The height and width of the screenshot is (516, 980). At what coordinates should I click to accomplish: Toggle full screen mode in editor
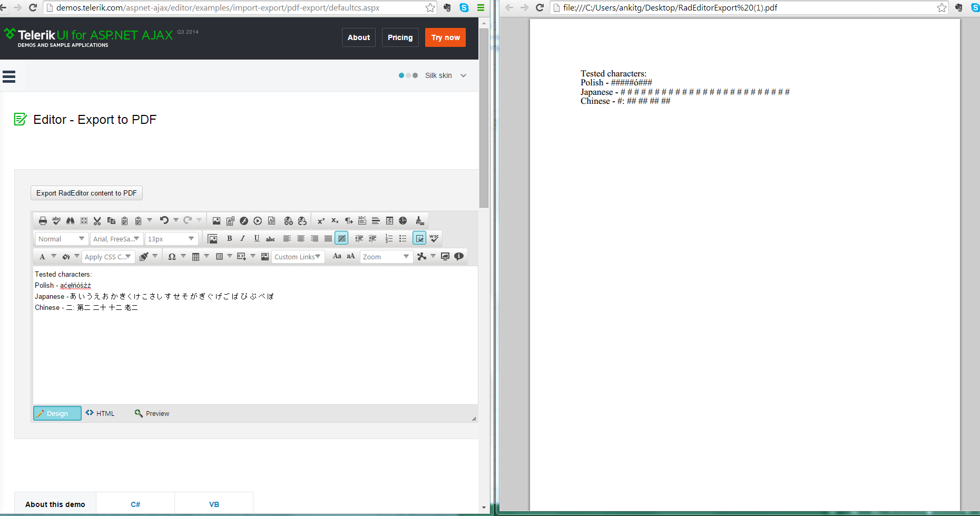445,257
